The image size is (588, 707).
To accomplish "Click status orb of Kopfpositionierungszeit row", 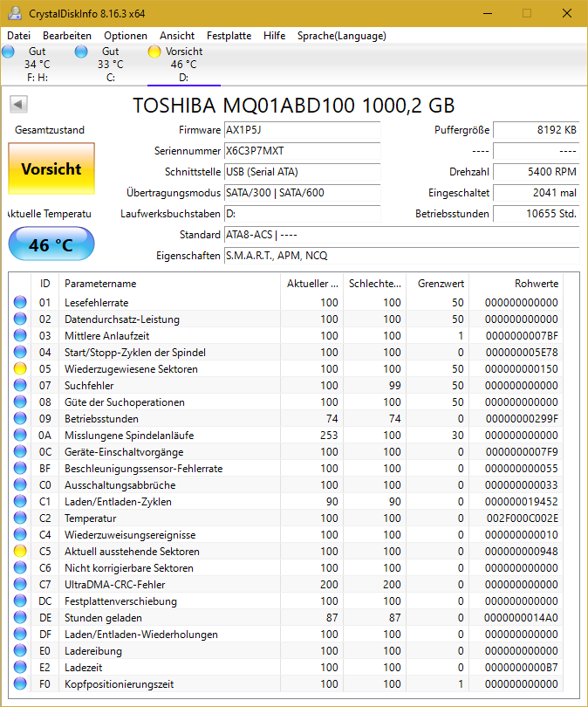I will pos(20,683).
